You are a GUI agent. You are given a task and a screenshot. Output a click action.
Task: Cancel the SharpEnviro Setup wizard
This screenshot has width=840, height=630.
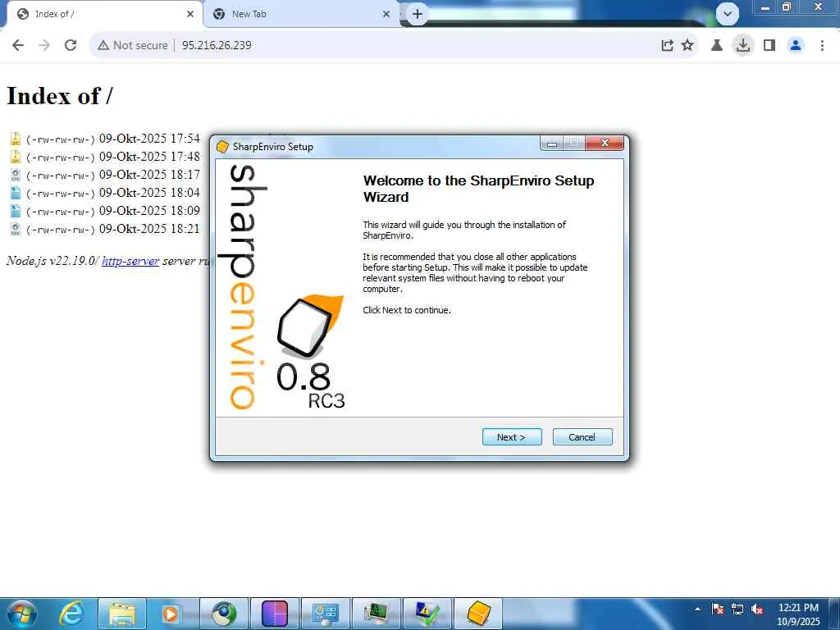click(582, 437)
